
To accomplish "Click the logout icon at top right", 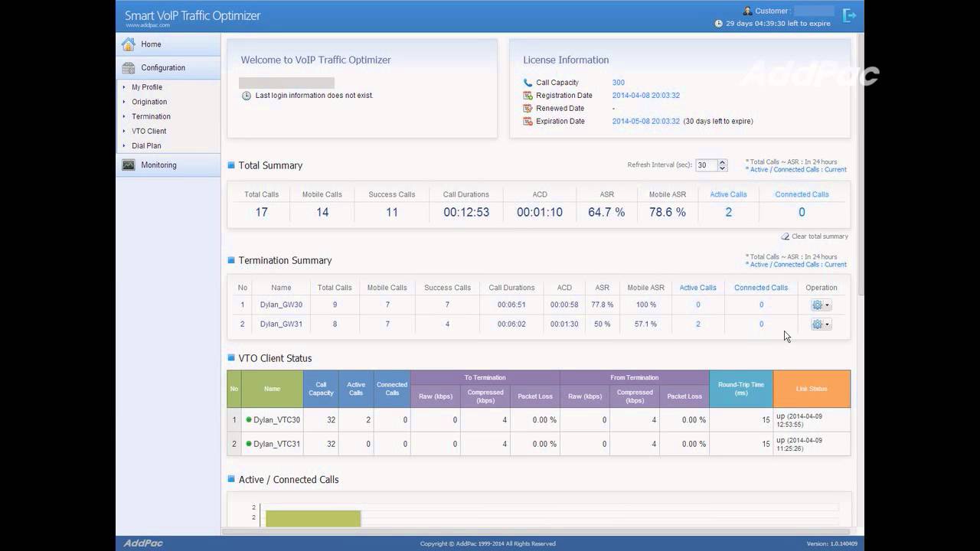I will click(x=849, y=15).
